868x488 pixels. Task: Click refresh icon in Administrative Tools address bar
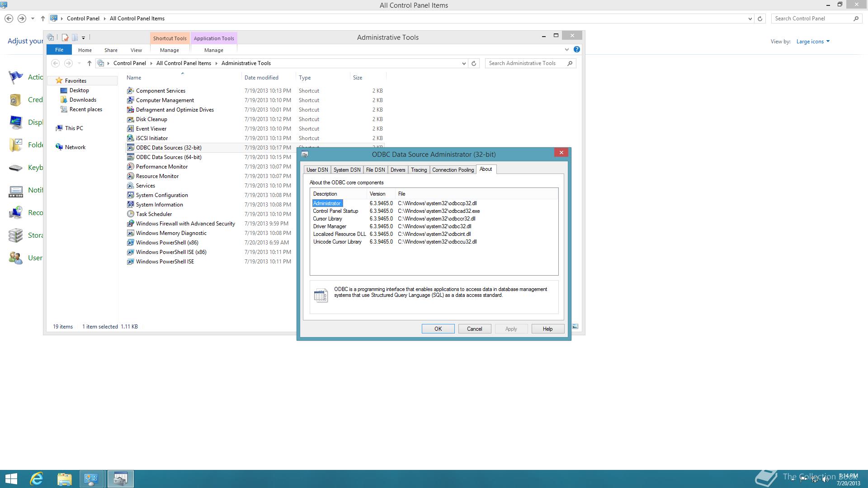tap(474, 63)
